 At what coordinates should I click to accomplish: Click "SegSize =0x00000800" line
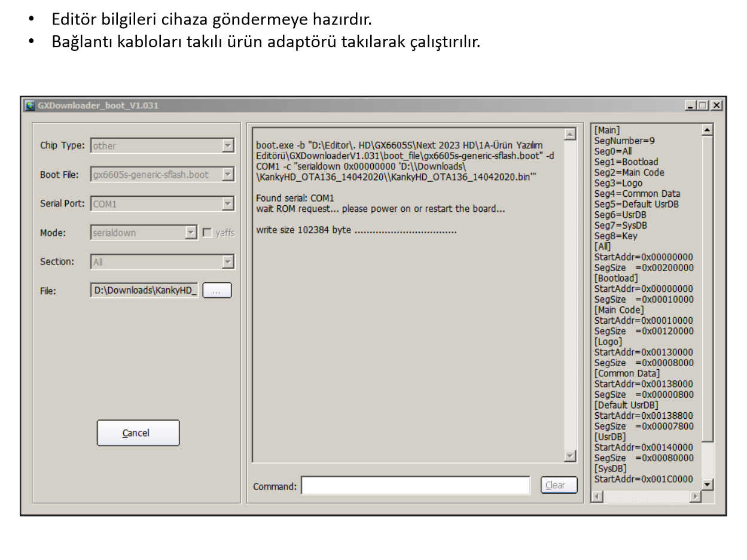click(x=644, y=395)
